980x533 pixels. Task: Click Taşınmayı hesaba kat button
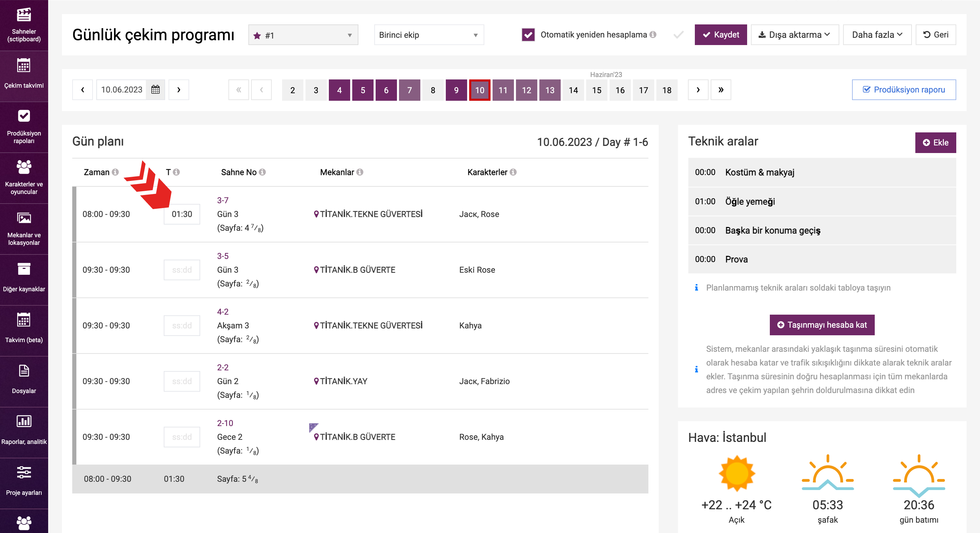[822, 325]
